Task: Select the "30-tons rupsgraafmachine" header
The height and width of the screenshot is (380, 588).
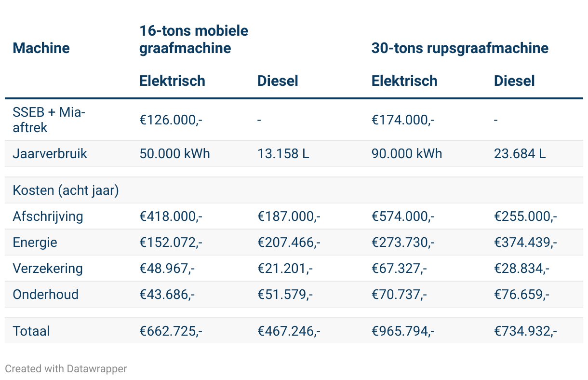Action: (x=460, y=48)
